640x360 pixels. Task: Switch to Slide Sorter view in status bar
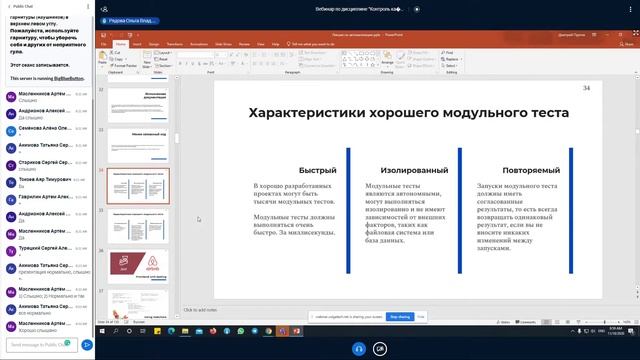point(557,322)
